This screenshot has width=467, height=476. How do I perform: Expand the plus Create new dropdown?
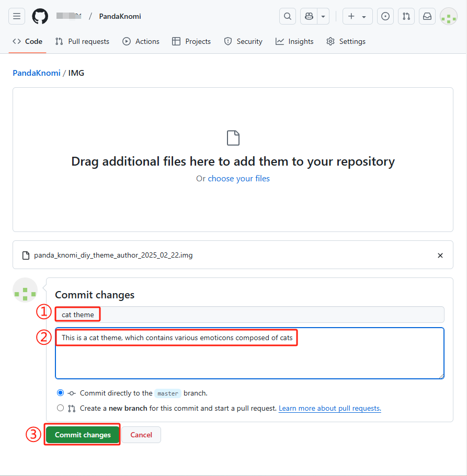(x=358, y=16)
